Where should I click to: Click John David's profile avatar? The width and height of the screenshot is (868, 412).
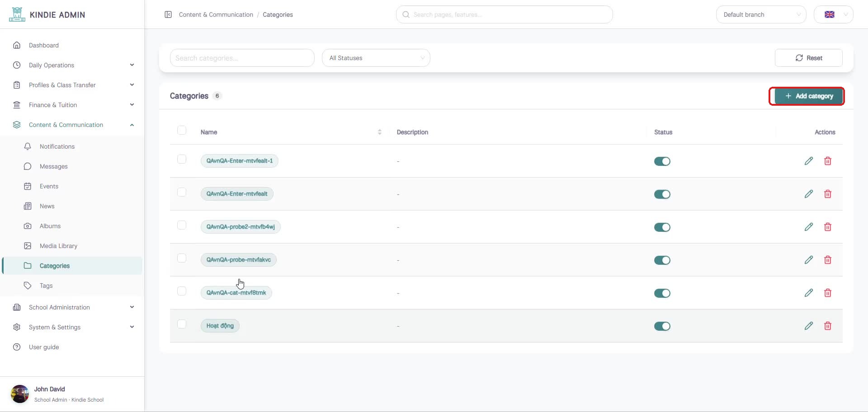pos(20,394)
